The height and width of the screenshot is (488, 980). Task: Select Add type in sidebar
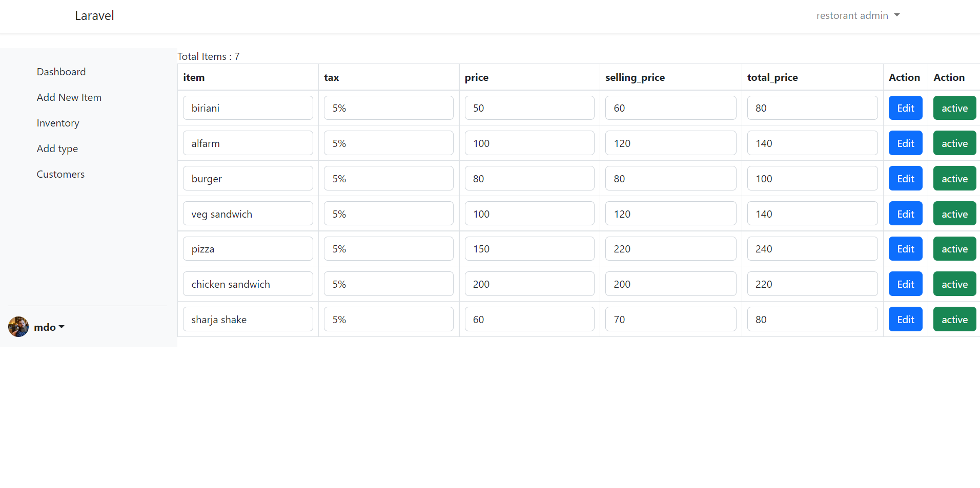(57, 148)
